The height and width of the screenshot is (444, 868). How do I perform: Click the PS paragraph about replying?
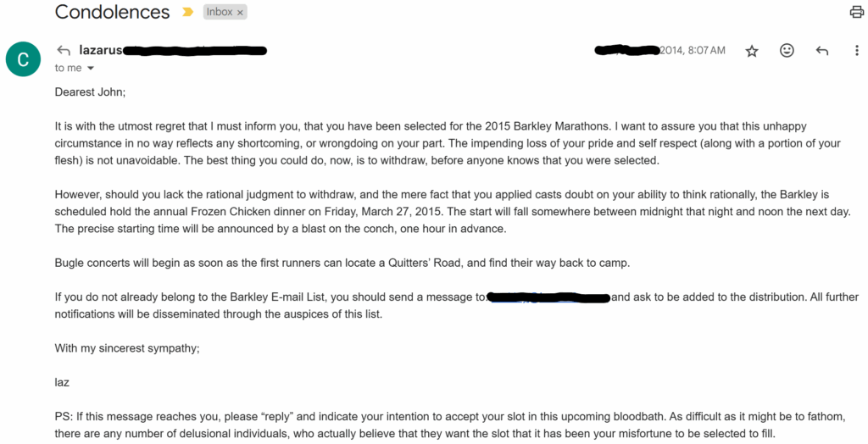(450, 425)
